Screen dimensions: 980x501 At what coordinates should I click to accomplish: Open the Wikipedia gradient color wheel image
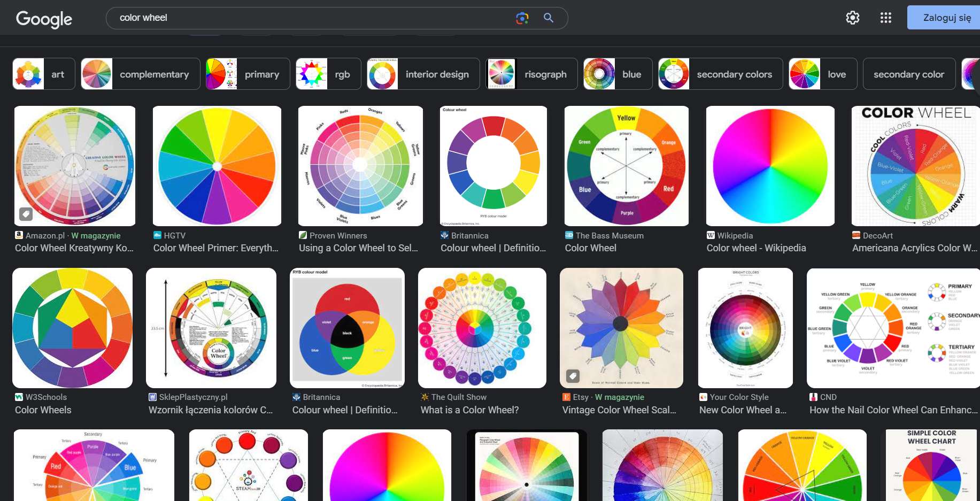point(770,166)
